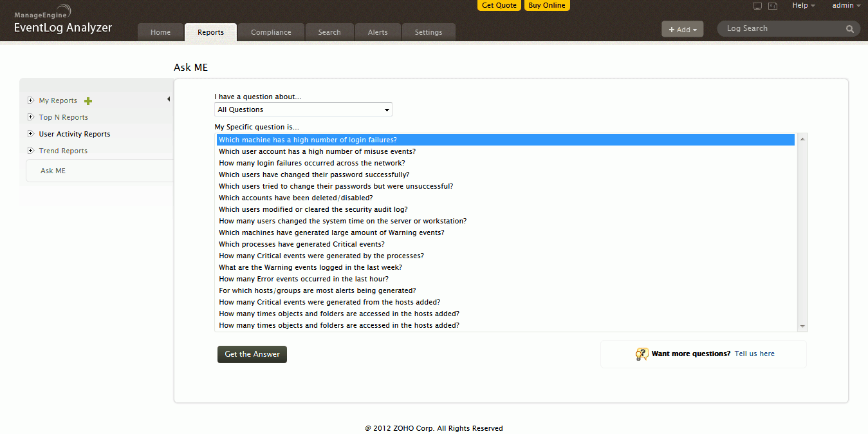Select 'How many Critical events were generated from the hosts added?'
The image size is (868, 434).
tap(506, 302)
